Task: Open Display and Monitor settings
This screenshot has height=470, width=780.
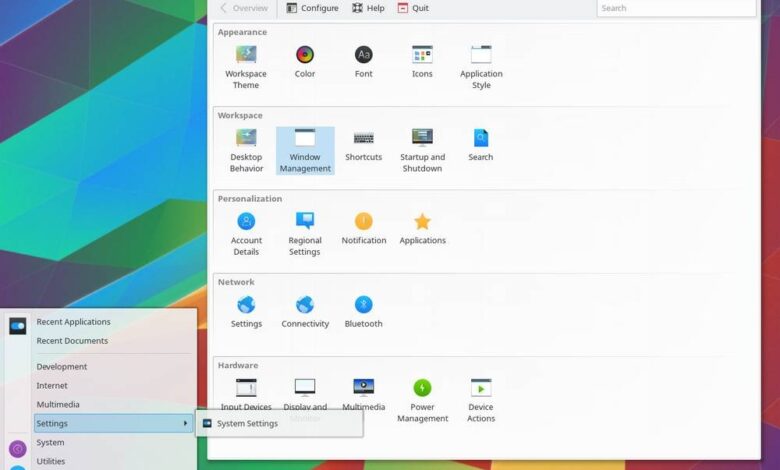Action: coord(305,394)
